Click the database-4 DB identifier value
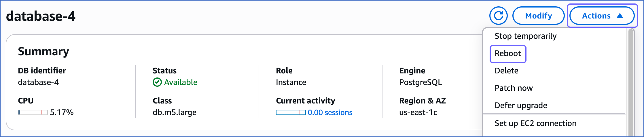The height and width of the screenshot is (137, 644). click(x=38, y=82)
